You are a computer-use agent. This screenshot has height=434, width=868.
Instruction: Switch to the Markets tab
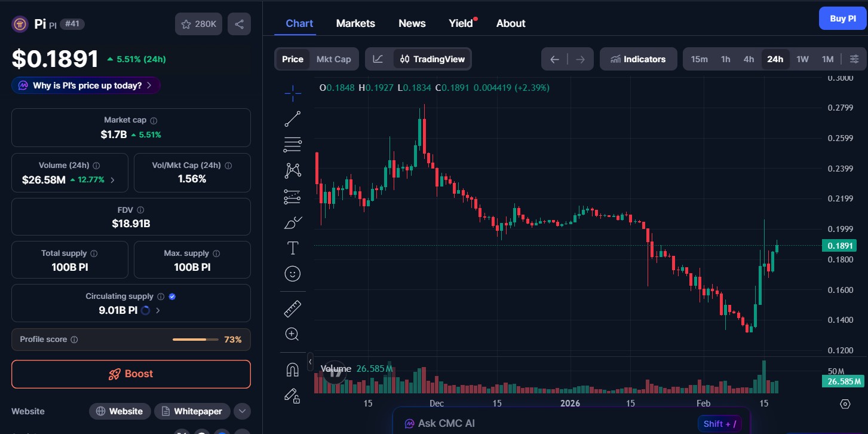(355, 23)
